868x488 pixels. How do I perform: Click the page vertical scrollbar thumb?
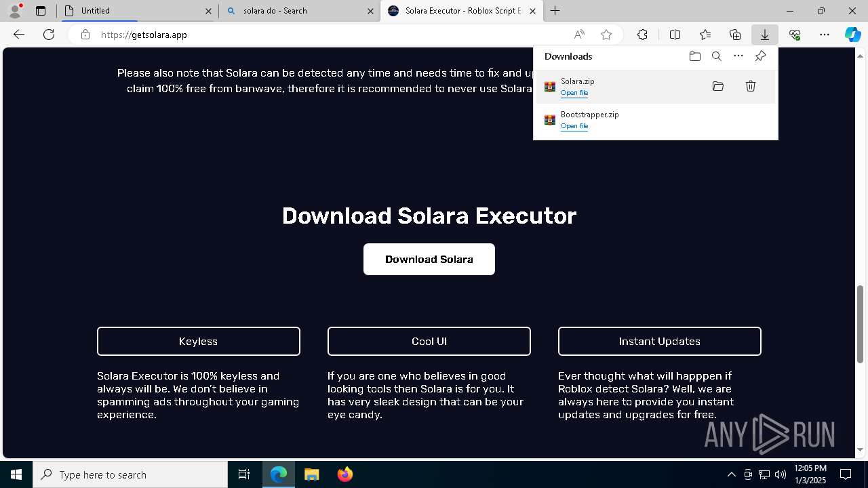[x=861, y=324]
